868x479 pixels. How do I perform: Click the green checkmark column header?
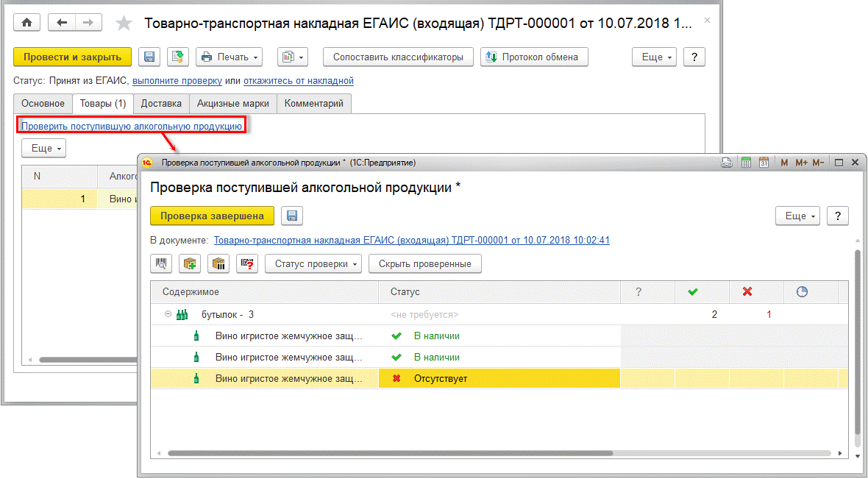[701, 292]
